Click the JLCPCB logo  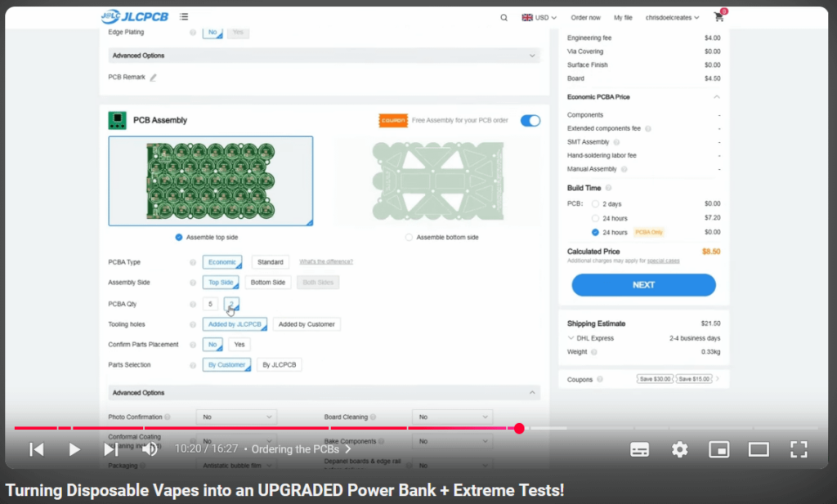click(135, 16)
